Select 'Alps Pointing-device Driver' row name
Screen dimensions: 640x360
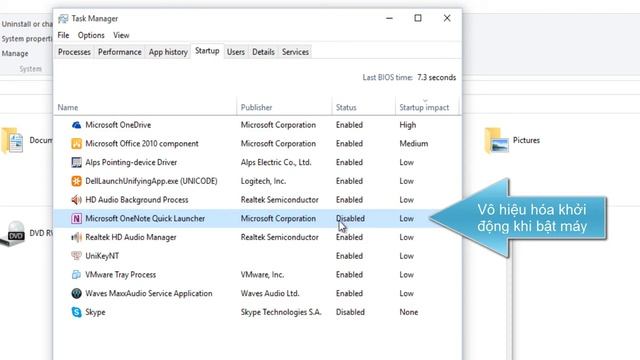[131, 162]
